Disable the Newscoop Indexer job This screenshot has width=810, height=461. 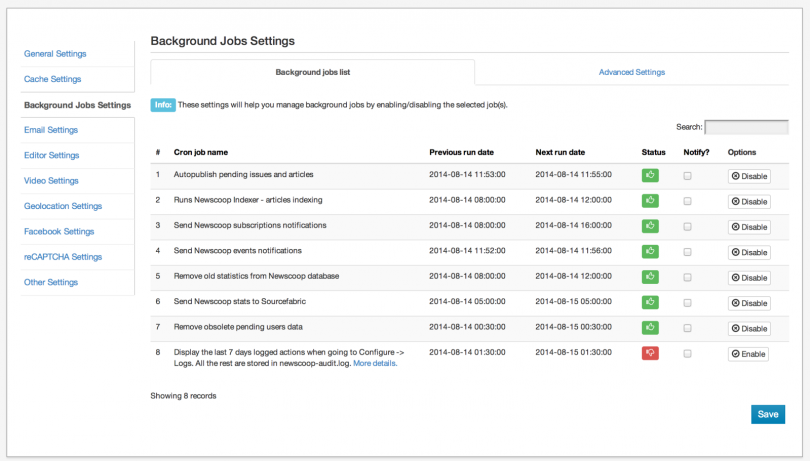coord(749,202)
